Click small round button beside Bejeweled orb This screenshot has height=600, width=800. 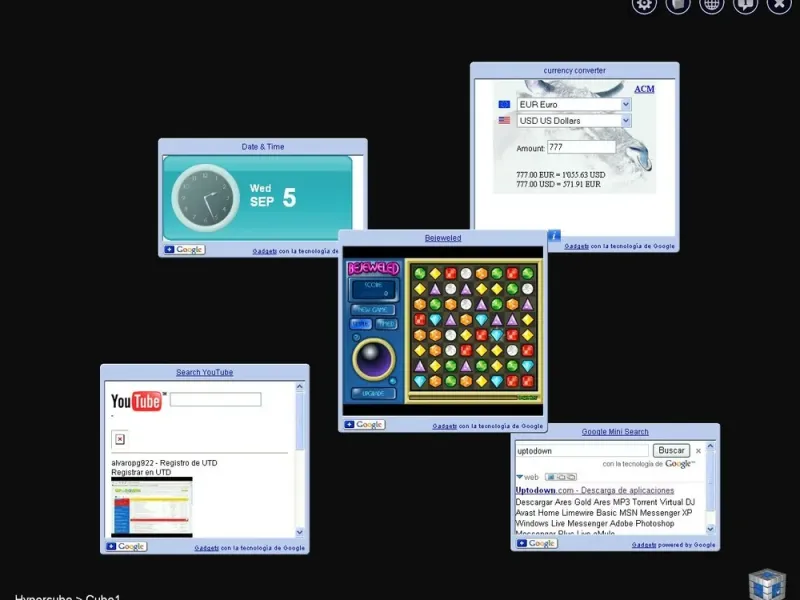click(x=393, y=381)
